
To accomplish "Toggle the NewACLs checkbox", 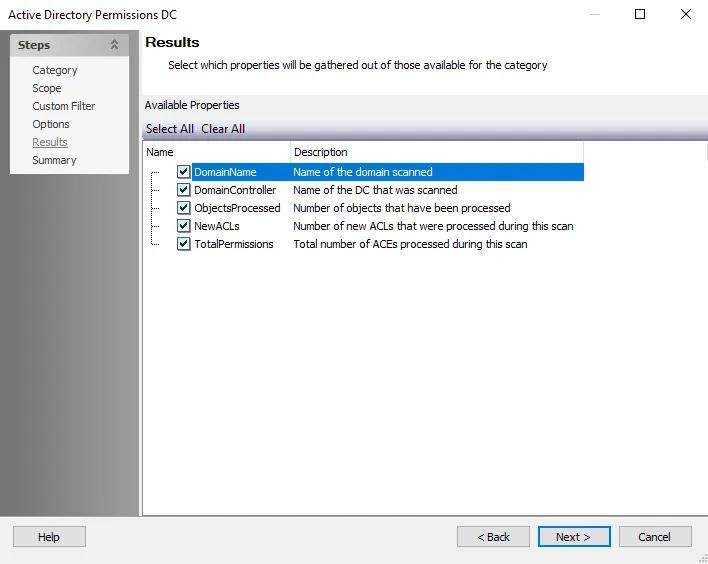I will coord(183,226).
